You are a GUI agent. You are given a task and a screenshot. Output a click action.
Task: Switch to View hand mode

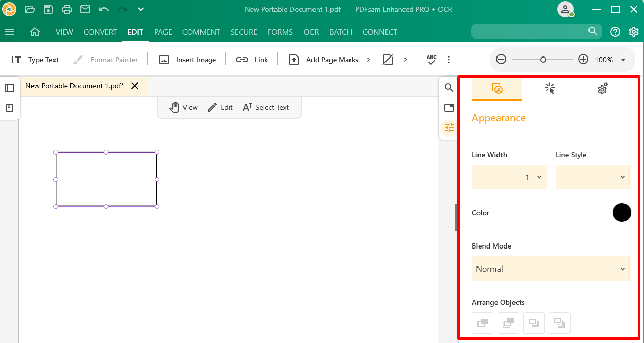coord(183,107)
